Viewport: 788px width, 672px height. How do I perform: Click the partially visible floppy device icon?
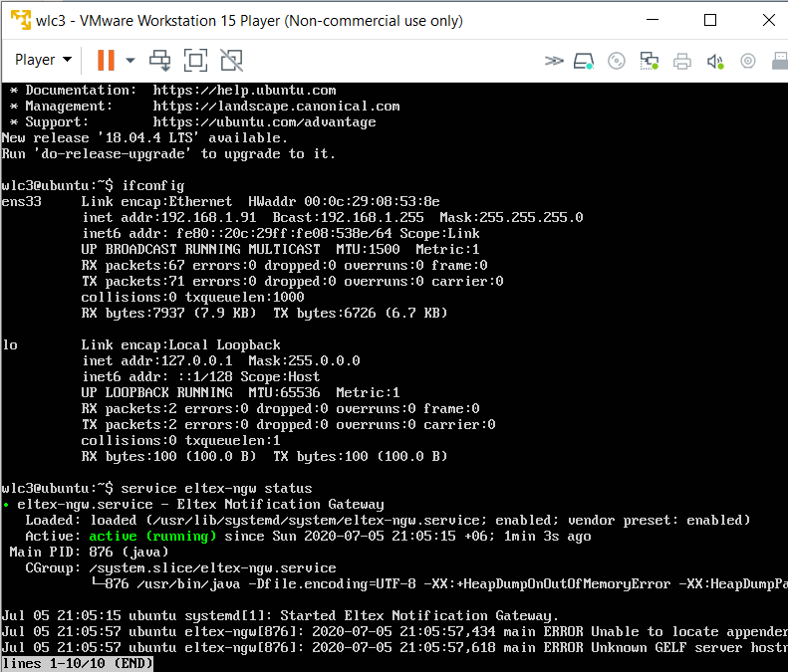(x=780, y=62)
